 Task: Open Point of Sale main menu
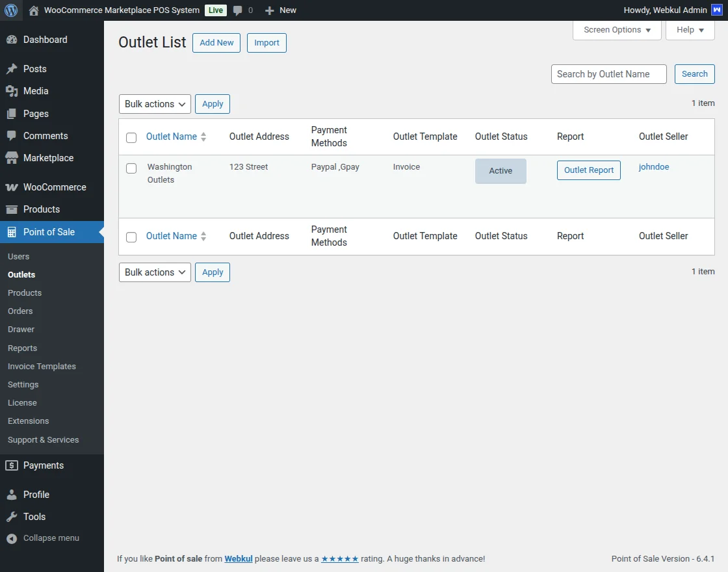(x=52, y=232)
